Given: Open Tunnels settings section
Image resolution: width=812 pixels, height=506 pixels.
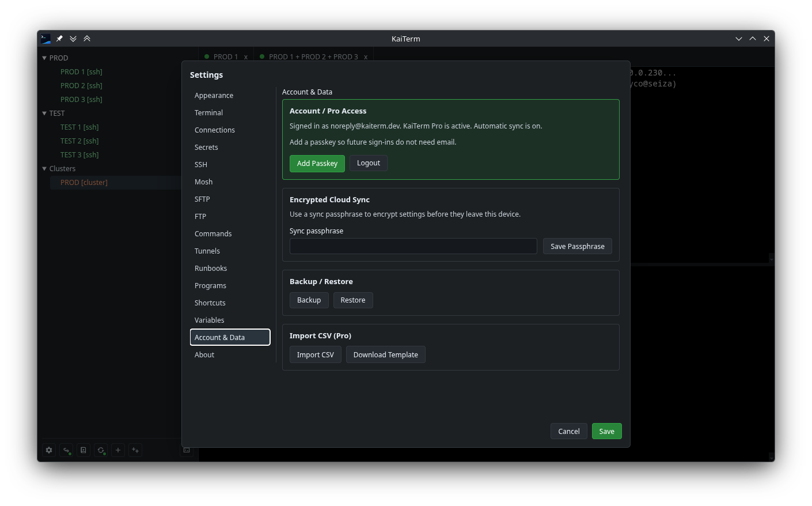Looking at the screenshot, I should 230,251.
